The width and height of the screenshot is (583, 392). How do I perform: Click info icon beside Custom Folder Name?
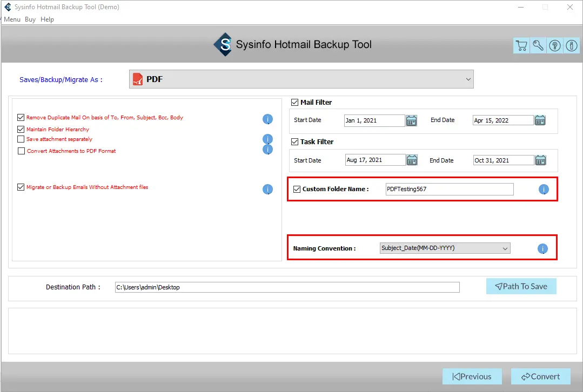click(x=544, y=189)
